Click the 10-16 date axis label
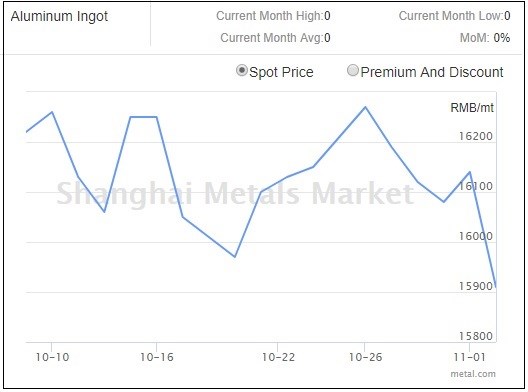Image resolution: width=528 pixels, height=392 pixels. click(x=157, y=357)
